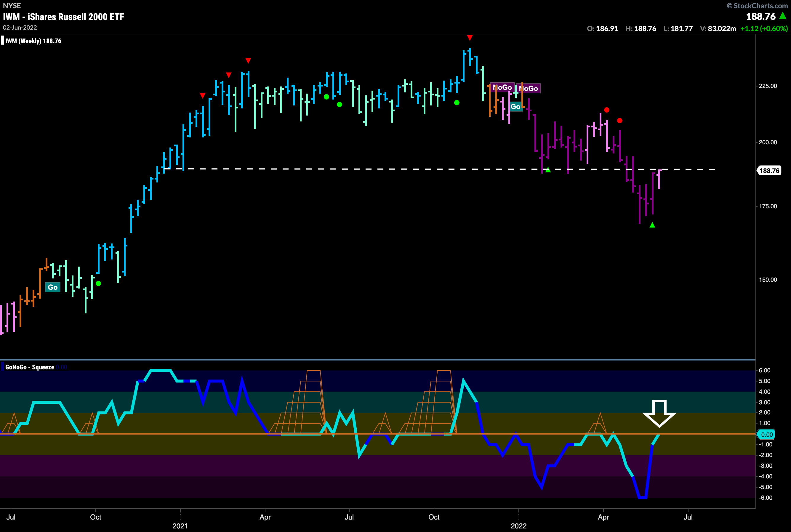The width and height of the screenshot is (791, 532).
Task: Click the 225.00 price axis label
Action: click(768, 86)
